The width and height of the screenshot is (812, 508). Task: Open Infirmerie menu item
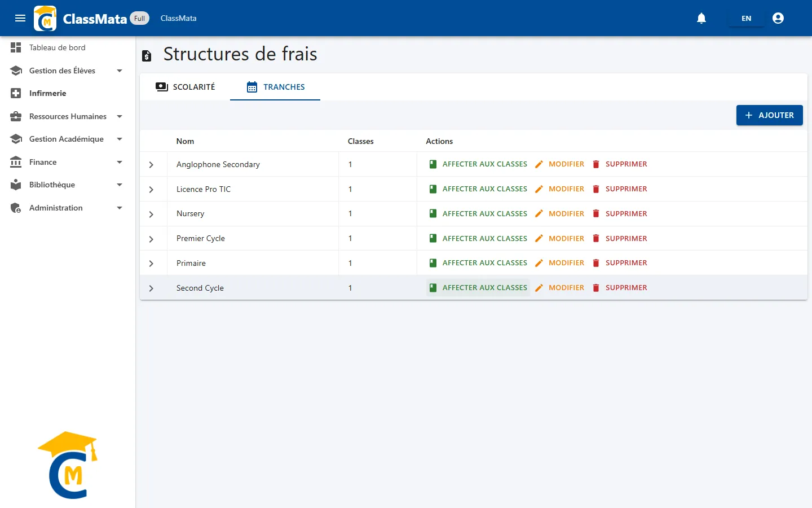[68, 93]
